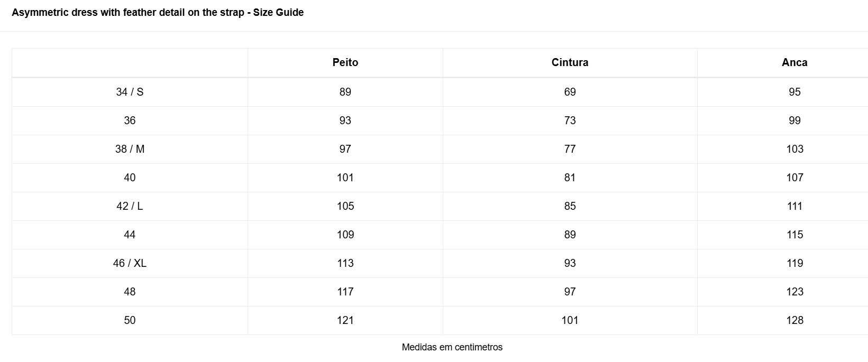Select the 34 / S size row label

(x=130, y=92)
